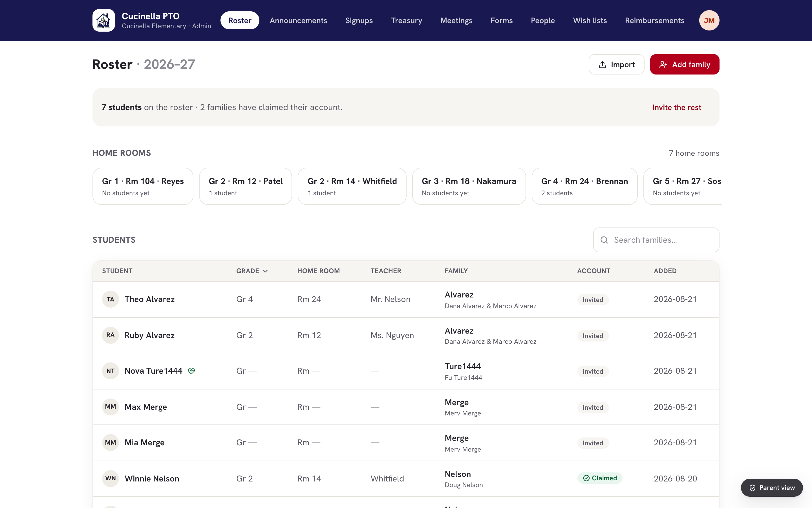The image size is (812, 508).
Task: Click the Added column header
Action: 665,271
